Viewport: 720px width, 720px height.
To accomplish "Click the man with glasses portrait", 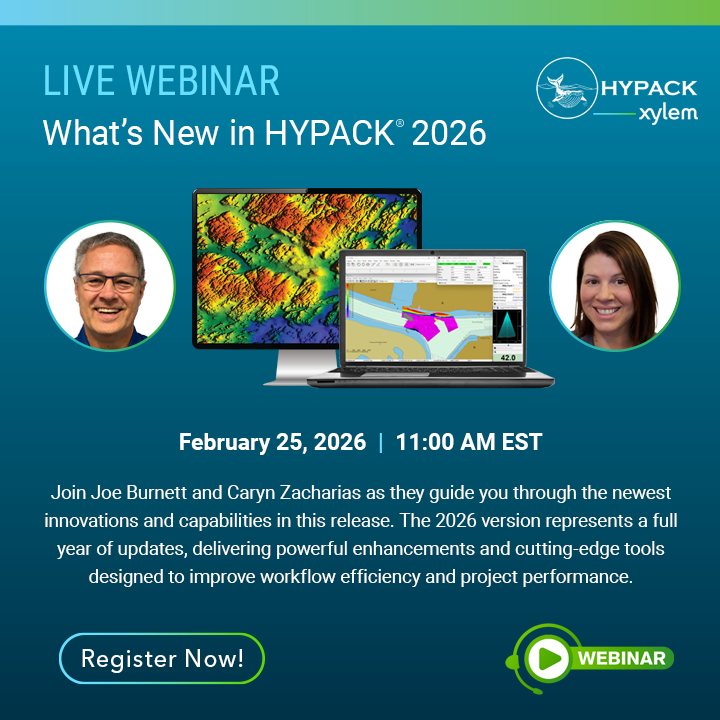I will (x=110, y=286).
